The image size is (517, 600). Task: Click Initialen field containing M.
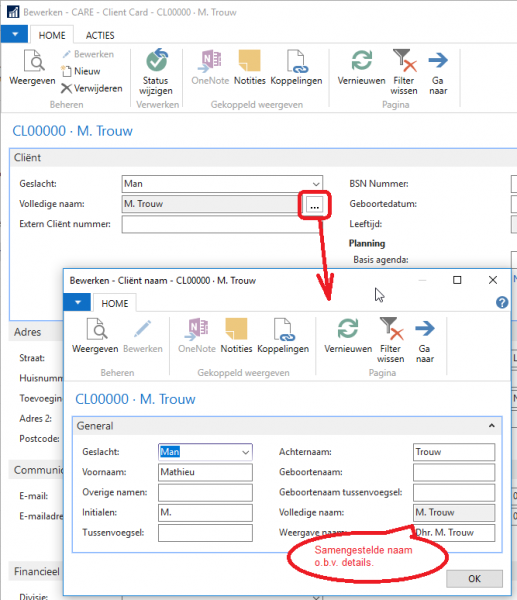point(205,513)
